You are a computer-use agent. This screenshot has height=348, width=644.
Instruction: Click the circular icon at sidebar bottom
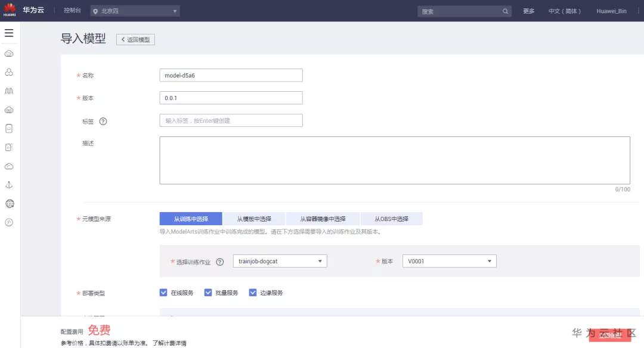coord(9,222)
